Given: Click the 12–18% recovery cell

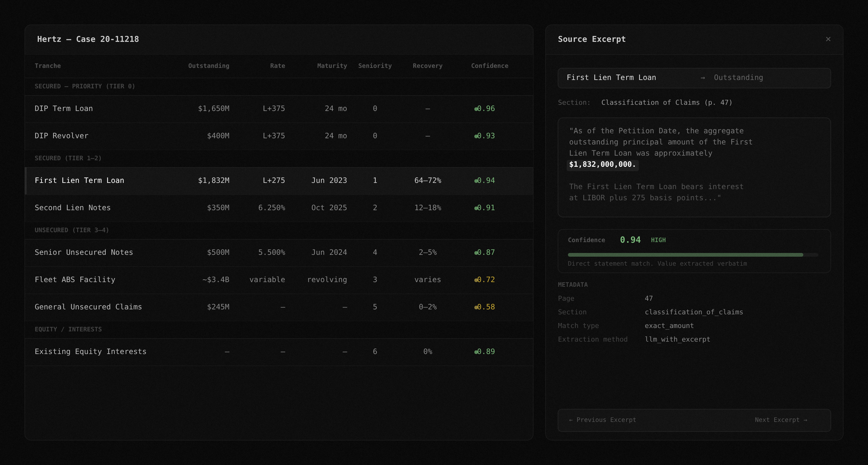Looking at the screenshot, I should (427, 208).
